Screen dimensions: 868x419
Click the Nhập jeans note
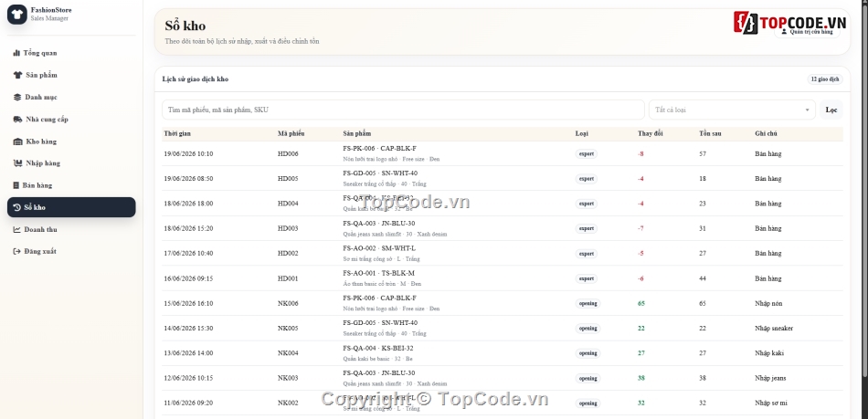pos(770,378)
